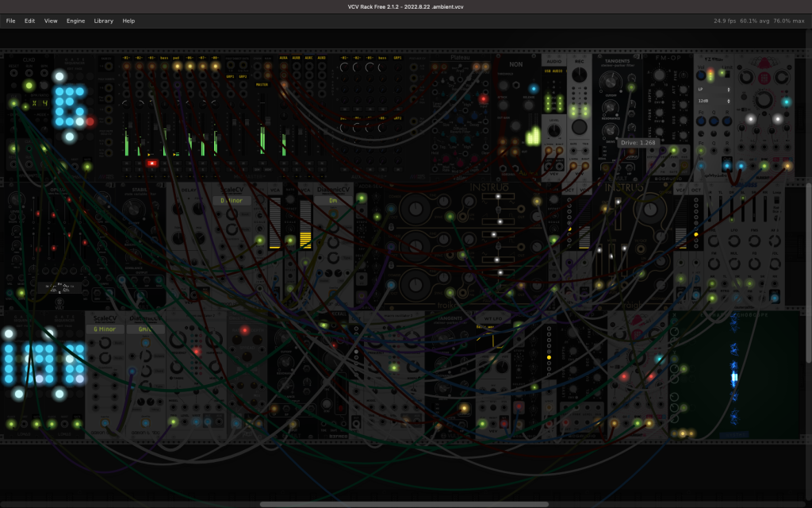Toggle the mute button under mixer track -01-

[x=126, y=164]
